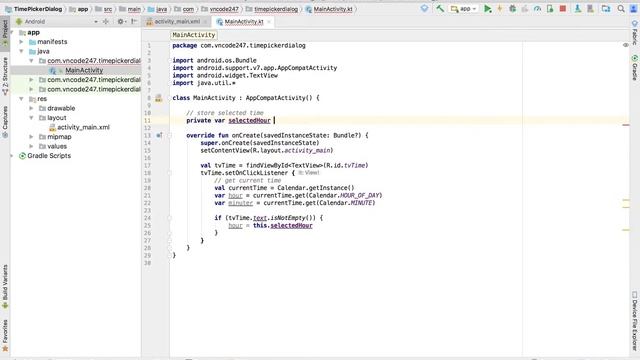The image size is (640, 360).
Task: Open Project Structure folder icon
Action: click(606, 9)
